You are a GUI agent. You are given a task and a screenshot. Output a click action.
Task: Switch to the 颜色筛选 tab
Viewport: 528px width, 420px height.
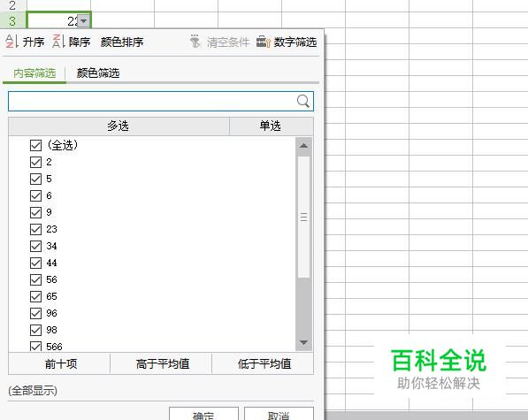98,73
